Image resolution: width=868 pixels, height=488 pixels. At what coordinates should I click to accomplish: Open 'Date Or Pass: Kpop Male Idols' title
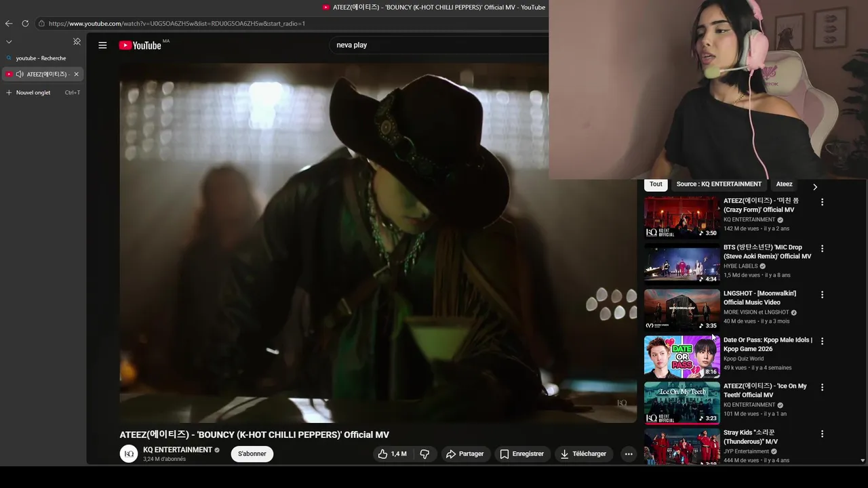(768, 344)
